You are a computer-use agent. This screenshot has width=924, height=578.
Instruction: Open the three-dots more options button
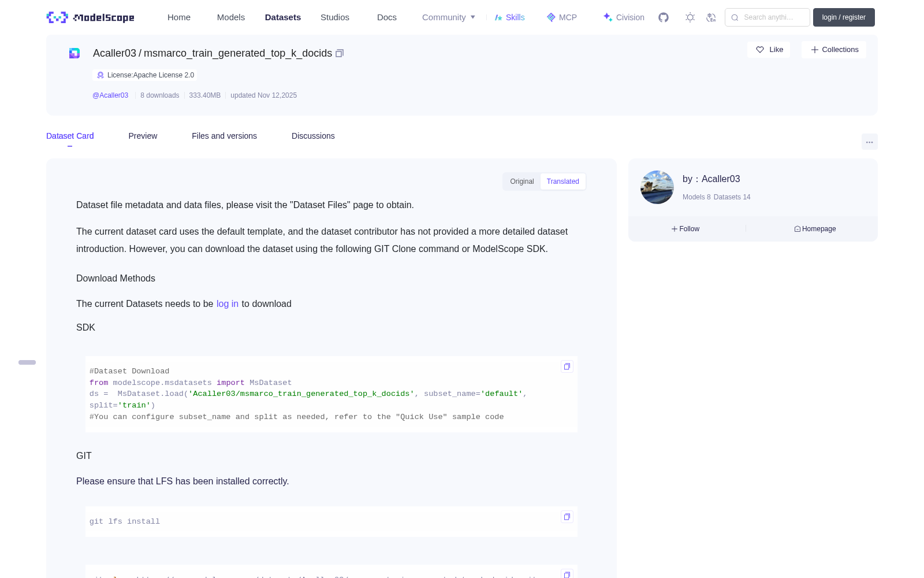coord(870,142)
